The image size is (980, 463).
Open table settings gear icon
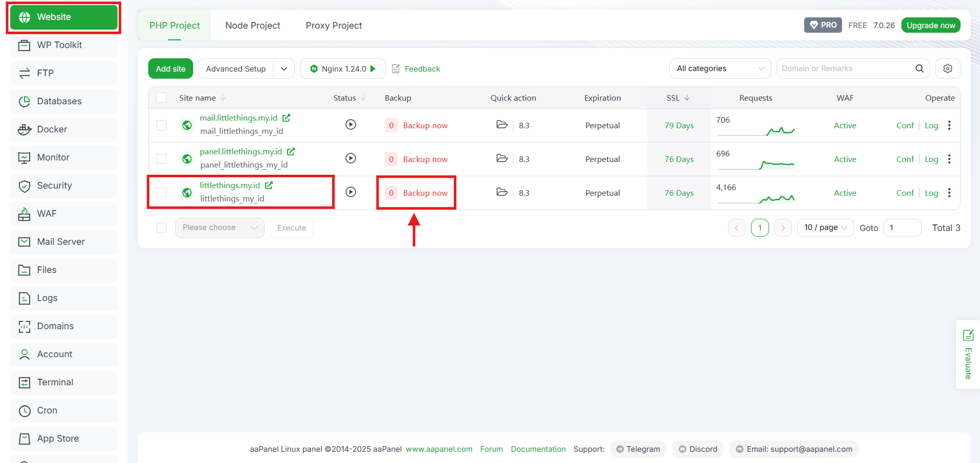(x=948, y=68)
